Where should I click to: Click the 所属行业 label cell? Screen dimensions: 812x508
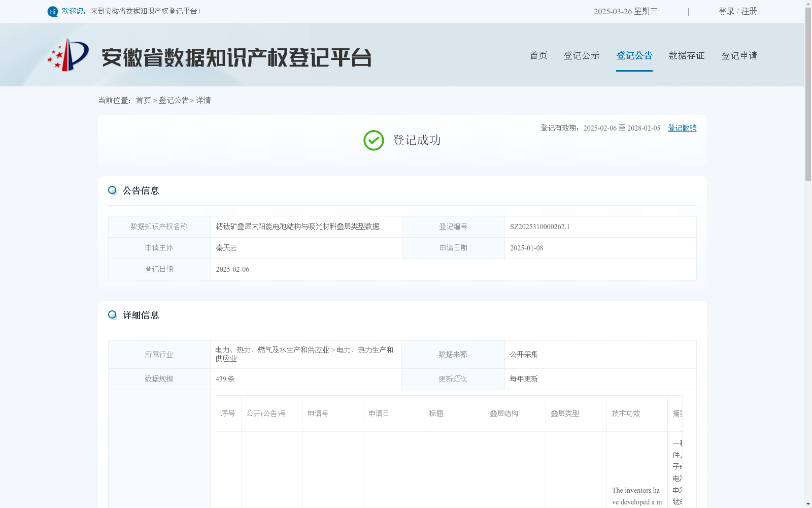coord(159,355)
